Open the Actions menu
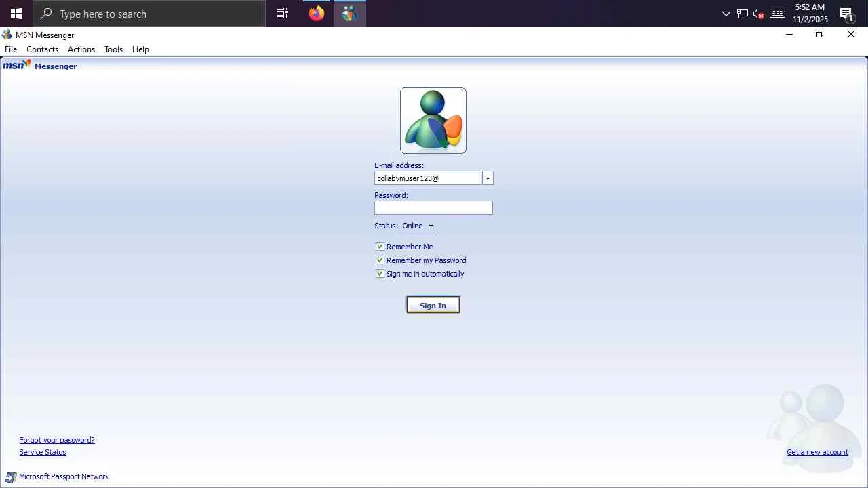Screen dimensions: 868x488 click(x=81, y=49)
